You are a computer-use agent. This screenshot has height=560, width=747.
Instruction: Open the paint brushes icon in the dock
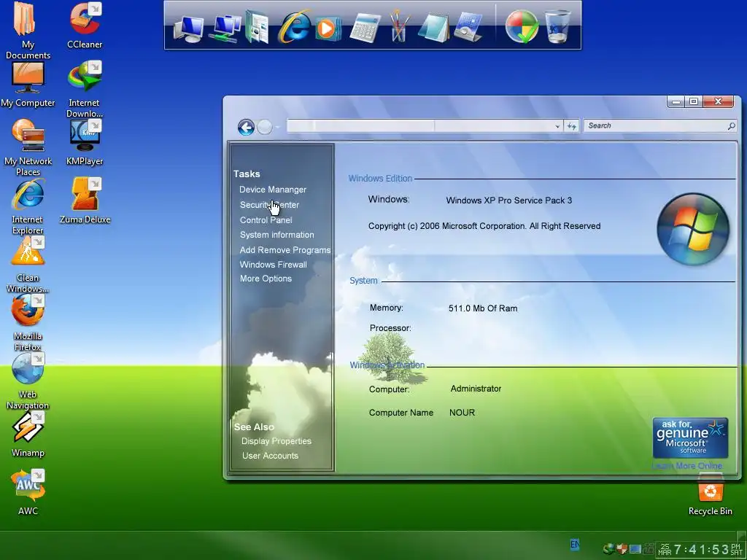pos(399,27)
